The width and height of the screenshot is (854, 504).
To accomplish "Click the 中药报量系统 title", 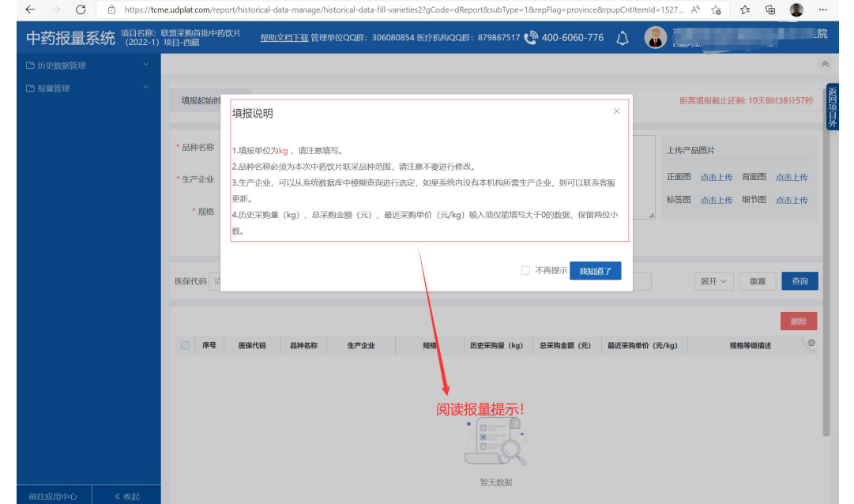I will [x=70, y=38].
